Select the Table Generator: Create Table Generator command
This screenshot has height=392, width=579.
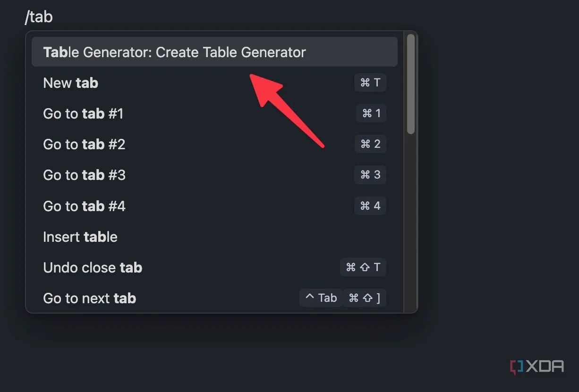175,52
